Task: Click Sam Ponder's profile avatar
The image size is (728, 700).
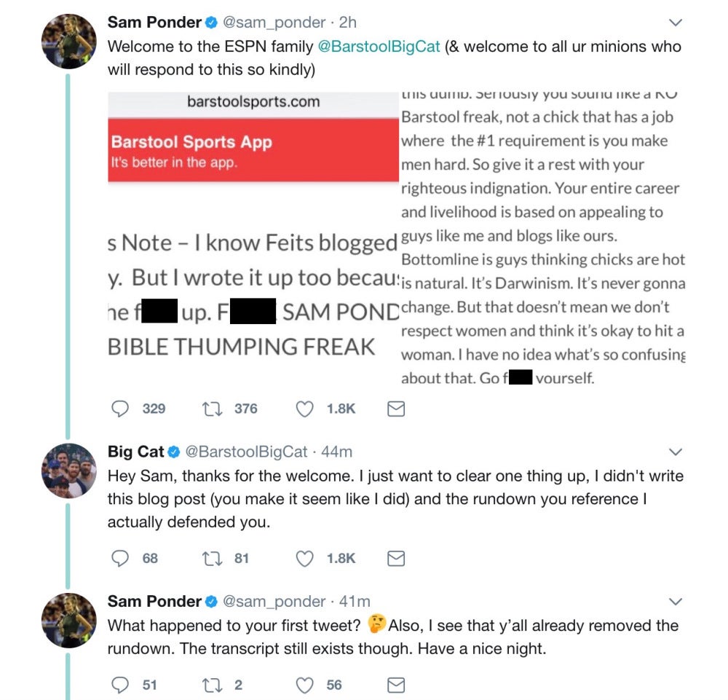Action: click(69, 40)
